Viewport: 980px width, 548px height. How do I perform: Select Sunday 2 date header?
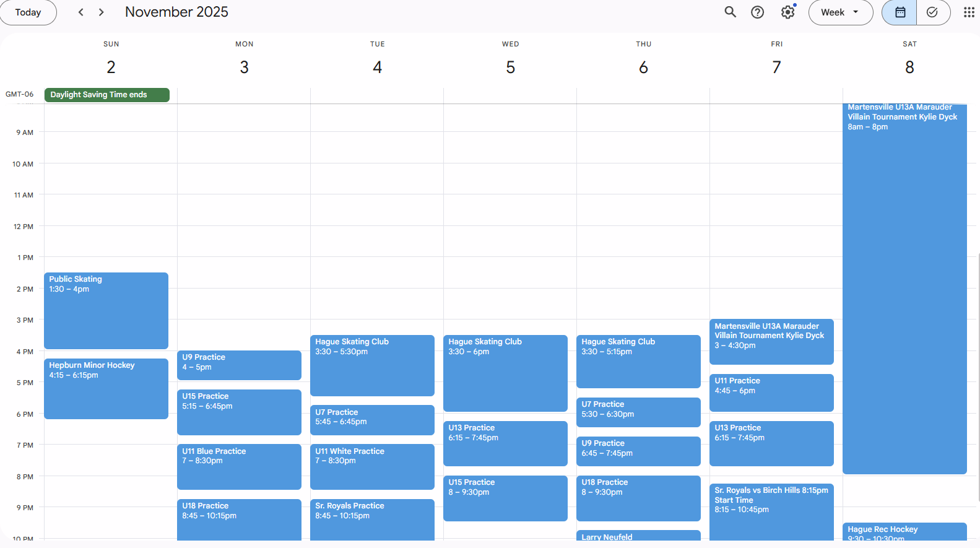[111, 67]
